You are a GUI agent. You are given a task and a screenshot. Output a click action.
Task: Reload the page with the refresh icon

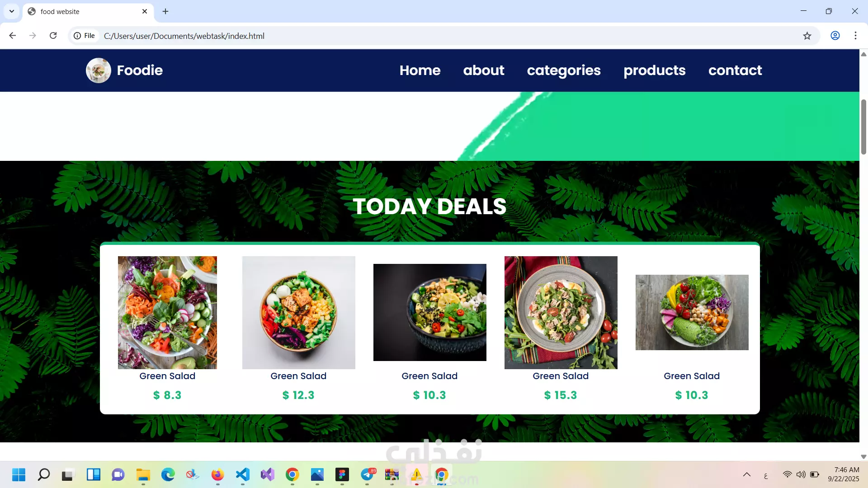coord(53,36)
